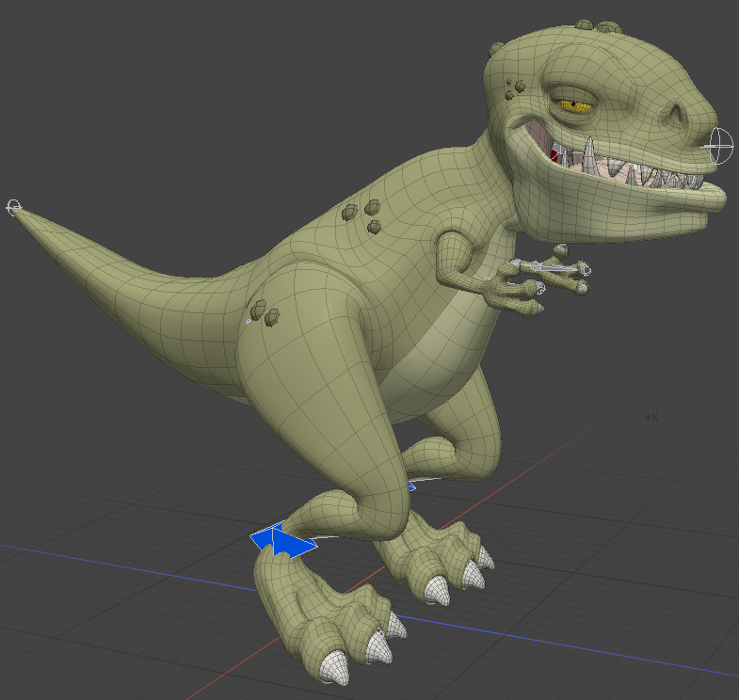Select the wart cluster on the back
The image size is (739, 700).
coord(364,214)
